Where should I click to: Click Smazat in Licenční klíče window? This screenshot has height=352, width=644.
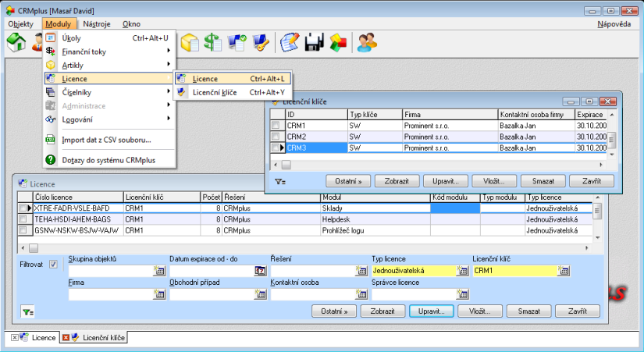point(543,181)
